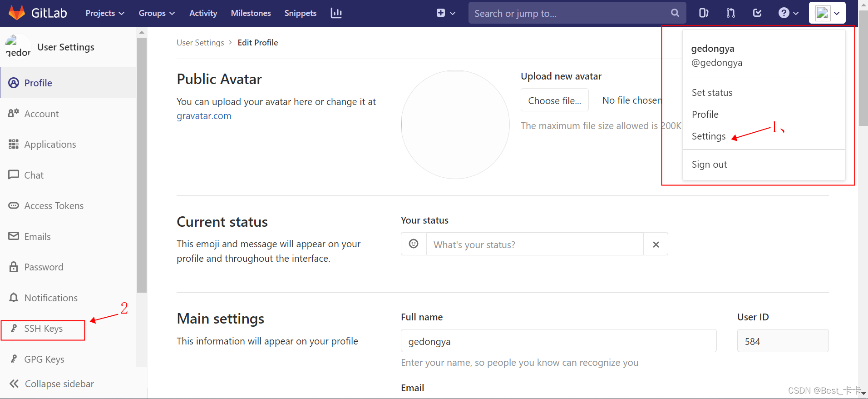Follow the gravatar.com link
868x399 pixels.
pyautogui.click(x=204, y=116)
